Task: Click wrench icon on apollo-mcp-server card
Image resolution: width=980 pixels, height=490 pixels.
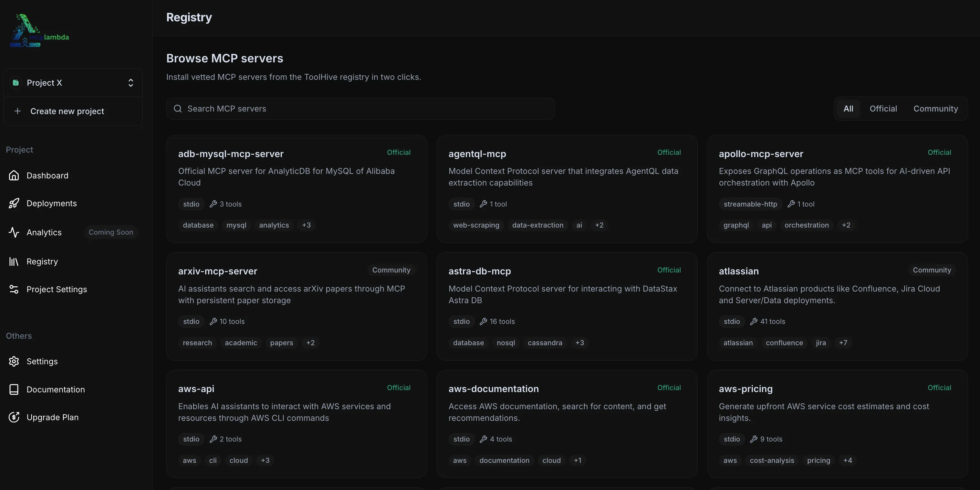Action: pos(791,204)
